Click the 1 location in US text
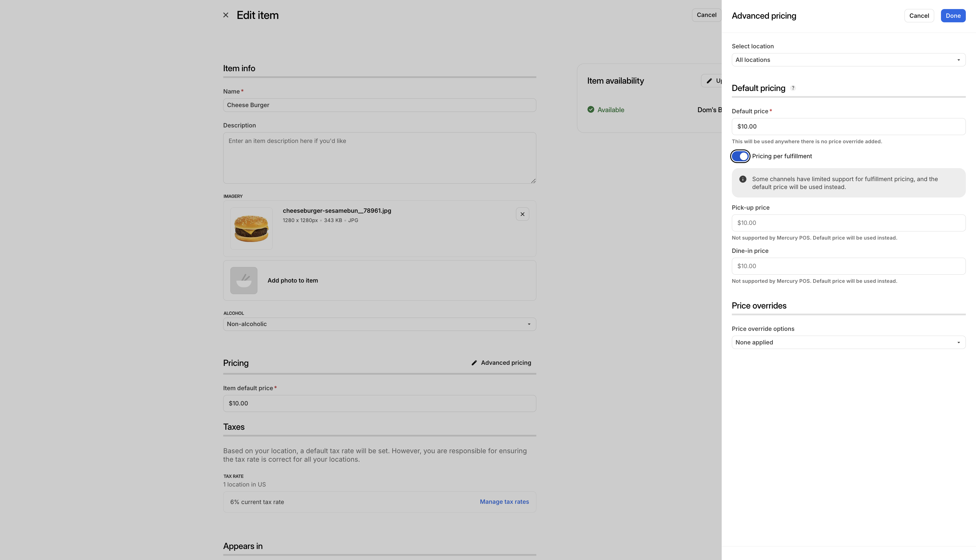 coord(244,485)
